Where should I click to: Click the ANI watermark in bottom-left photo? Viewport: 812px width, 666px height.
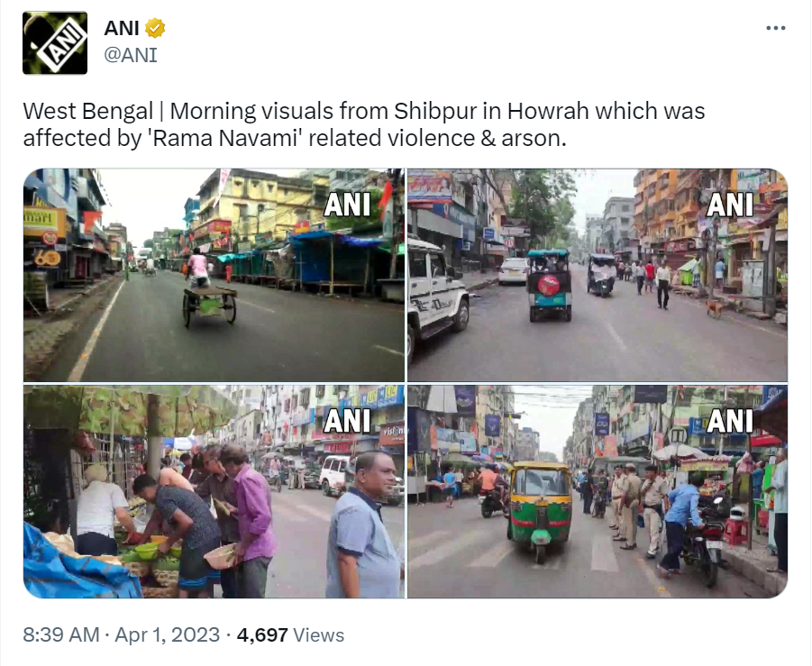tap(347, 421)
